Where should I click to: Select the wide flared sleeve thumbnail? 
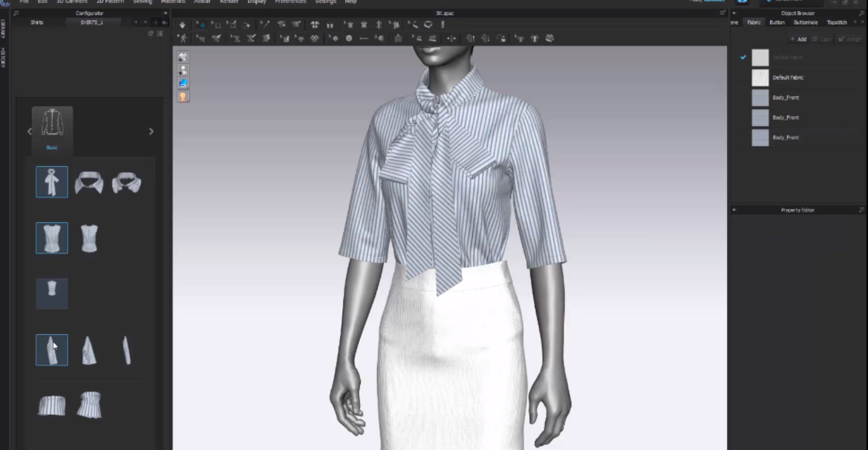pyautogui.click(x=89, y=350)
